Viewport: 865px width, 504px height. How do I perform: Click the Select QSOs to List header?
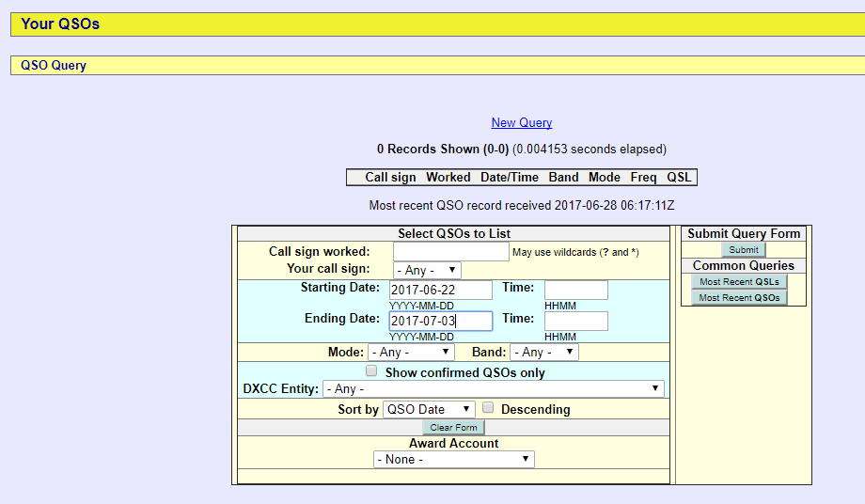pos(454,233)
